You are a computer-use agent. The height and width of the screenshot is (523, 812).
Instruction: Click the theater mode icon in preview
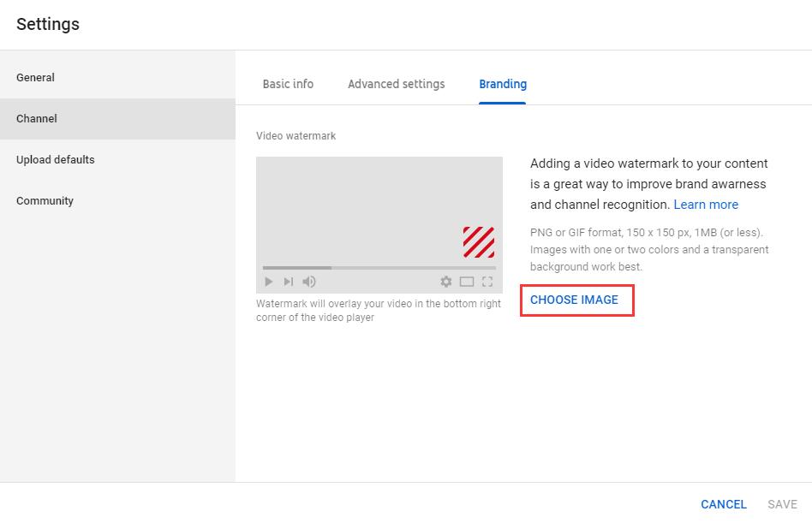467,282
